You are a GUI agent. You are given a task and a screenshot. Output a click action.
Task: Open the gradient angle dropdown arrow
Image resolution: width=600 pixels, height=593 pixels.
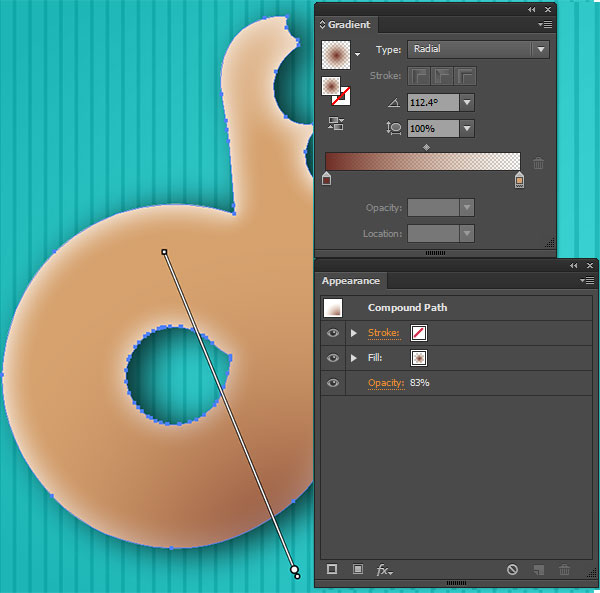tap(467, 102)
